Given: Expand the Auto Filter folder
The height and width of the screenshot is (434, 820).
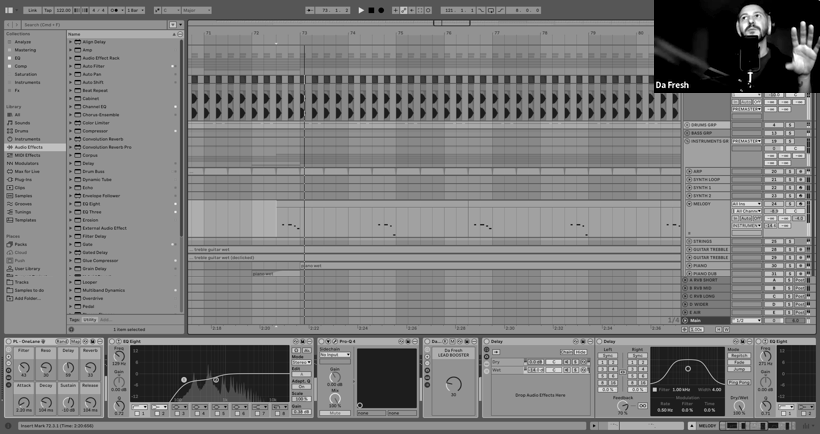Looking at the screenshot, I should pos(70,66).
